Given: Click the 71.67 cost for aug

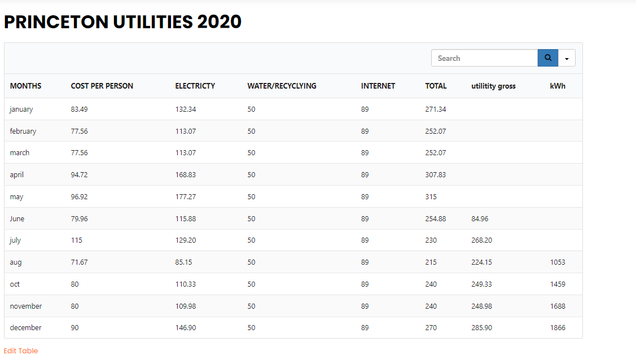Looking at the screenshot, I should [79, 262].
